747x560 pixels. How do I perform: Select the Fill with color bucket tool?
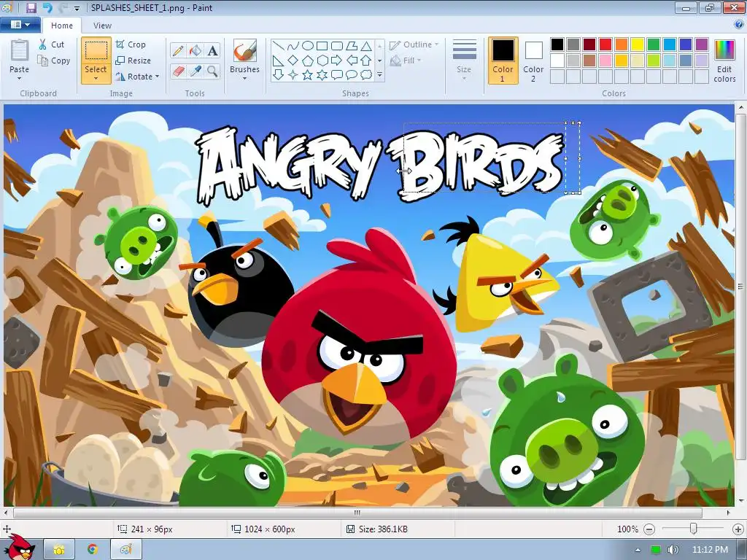(196, 50)
